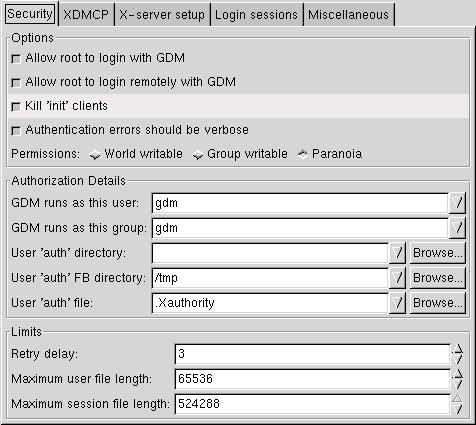Browse for the User 'auth' directory
Screen dimensions: 476x425
click(x=437, y=253)
